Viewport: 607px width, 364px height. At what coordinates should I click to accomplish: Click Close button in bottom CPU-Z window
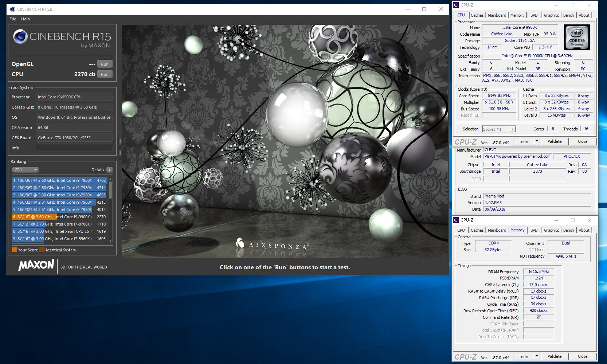583,356
